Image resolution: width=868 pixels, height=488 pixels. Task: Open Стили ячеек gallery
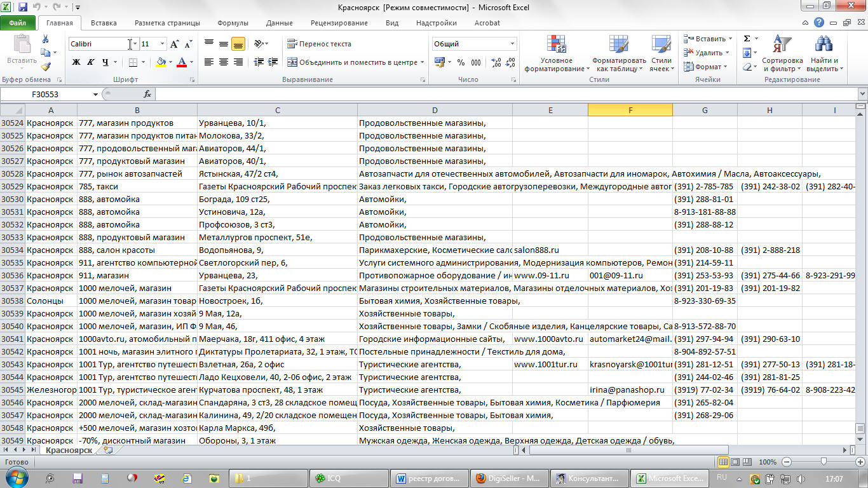click(x=661, y=54)
